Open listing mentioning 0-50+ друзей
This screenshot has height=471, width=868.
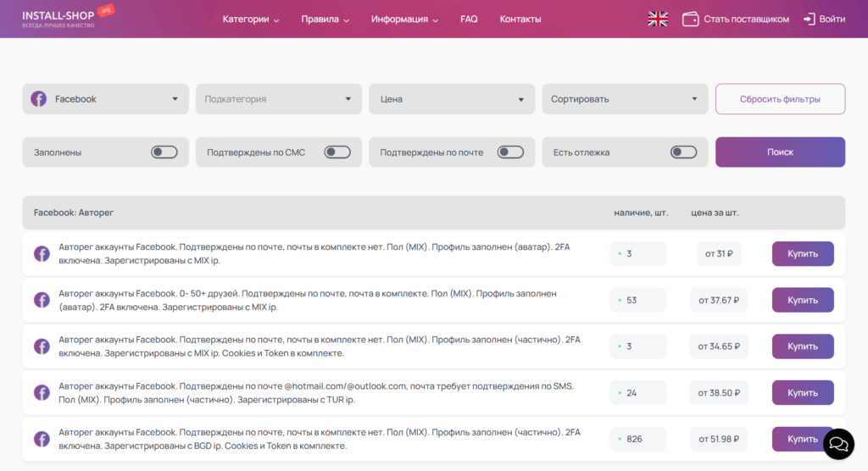point(307,300)
